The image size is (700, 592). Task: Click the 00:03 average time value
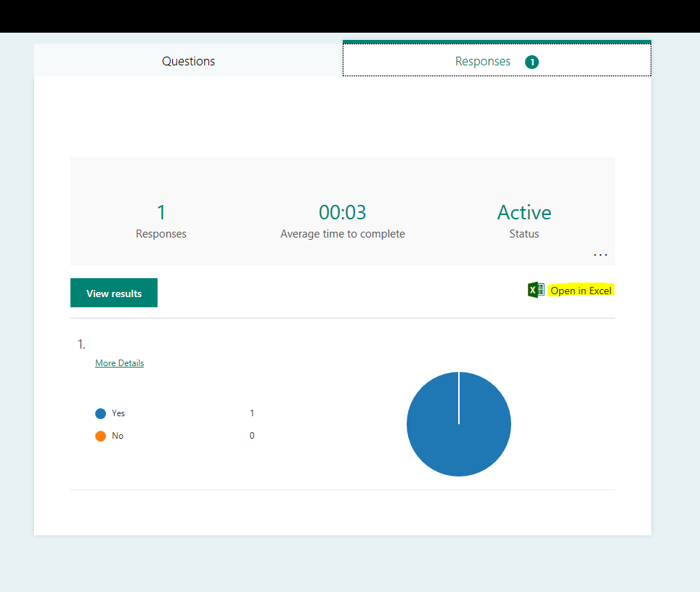point(343,213)
